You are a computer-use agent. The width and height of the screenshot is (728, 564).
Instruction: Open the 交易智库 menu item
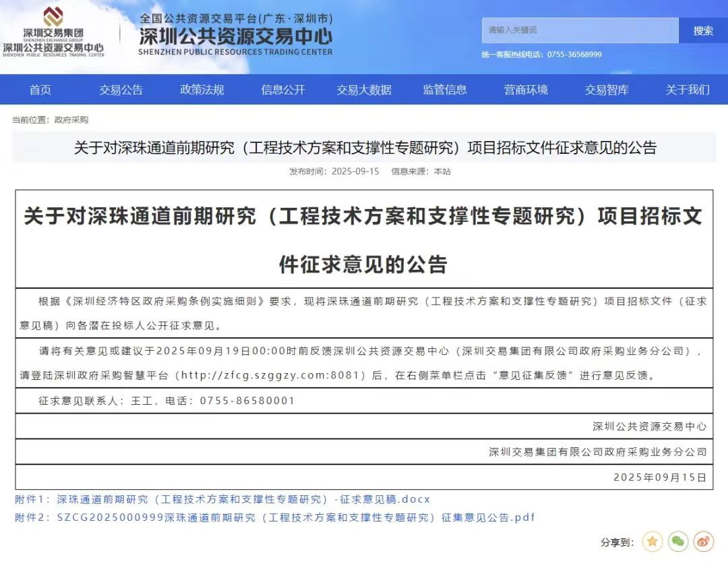click(607, 90)
